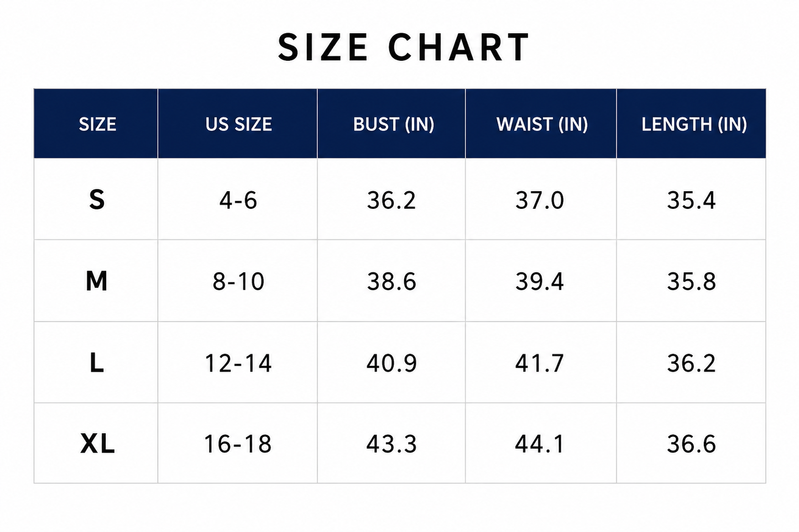Select the 37.0 waist value

tap(540, 200)
